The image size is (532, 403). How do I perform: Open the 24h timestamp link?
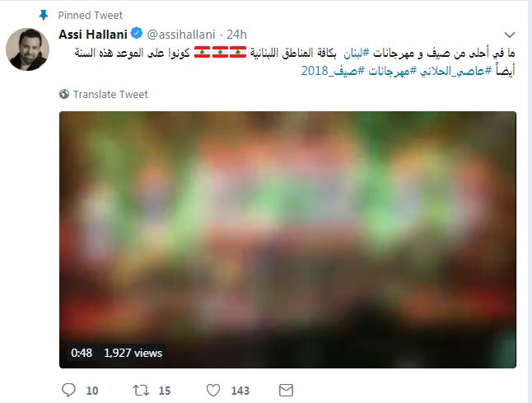point(236,35)
